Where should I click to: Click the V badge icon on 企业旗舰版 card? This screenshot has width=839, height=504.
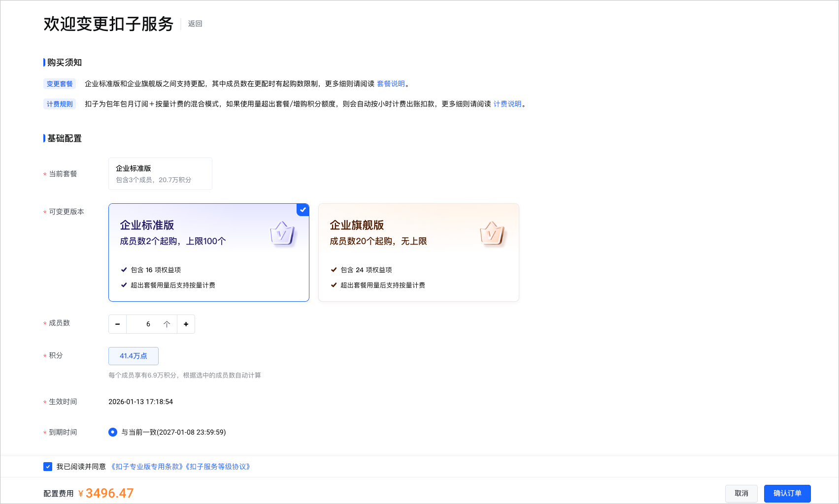click(x=492, y=232)
